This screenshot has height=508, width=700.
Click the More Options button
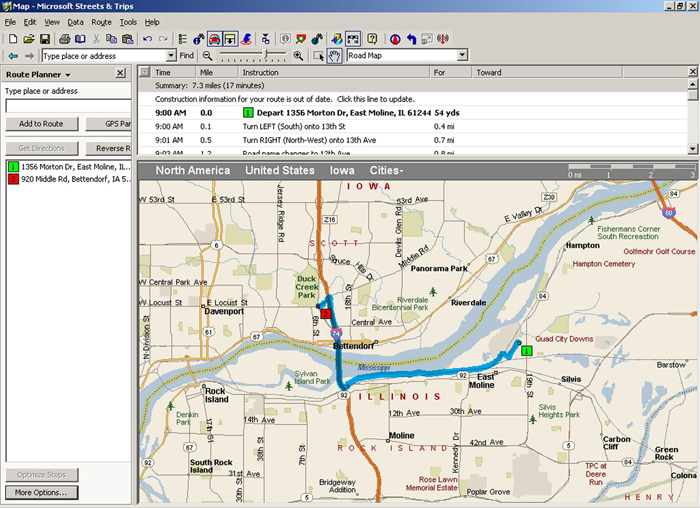(41, 492)
